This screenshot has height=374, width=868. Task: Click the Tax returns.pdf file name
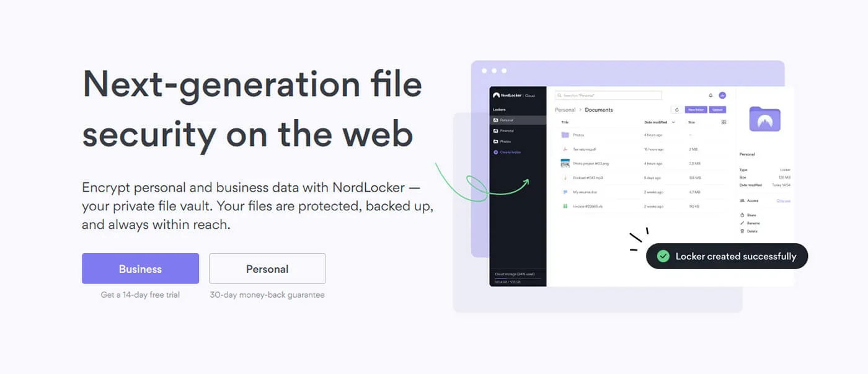pyautogui.click(x=584, y=149)
